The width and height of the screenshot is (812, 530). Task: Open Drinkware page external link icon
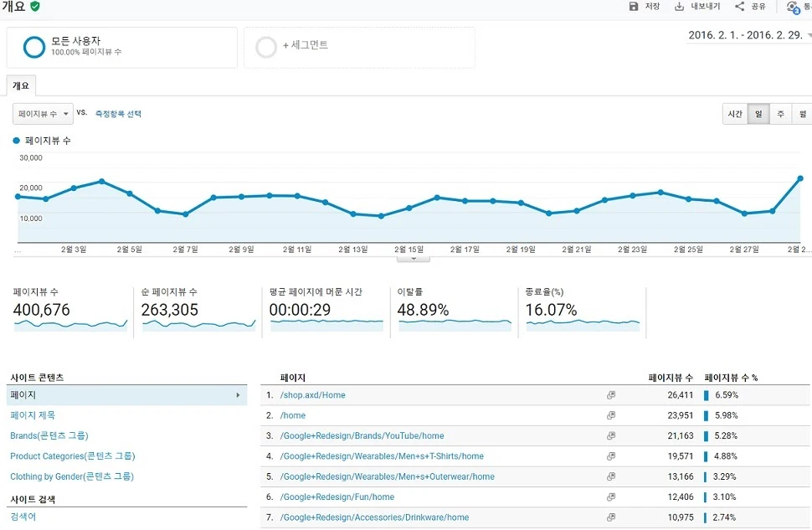click(611, 517)
